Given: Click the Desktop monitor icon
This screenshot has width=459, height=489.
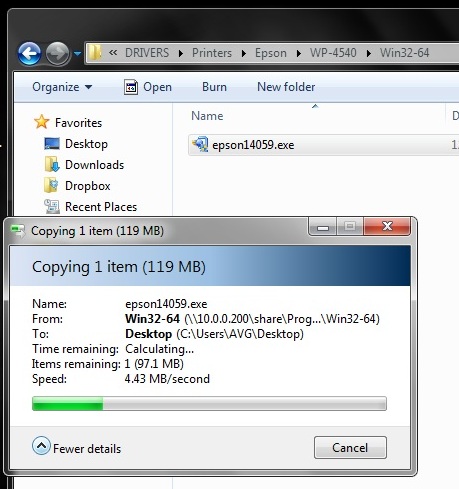Looking at the screenshot, I should pos(52,144).
